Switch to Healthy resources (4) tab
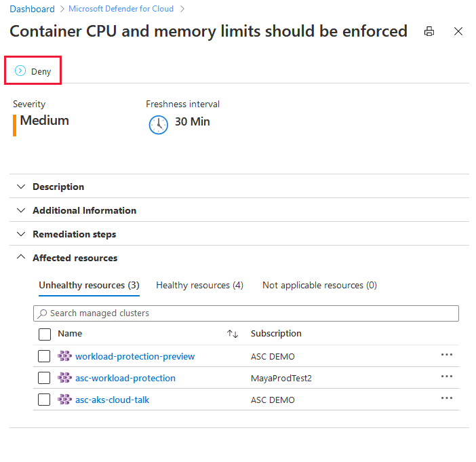The image size is (476, 462). (x=199, y=285)
